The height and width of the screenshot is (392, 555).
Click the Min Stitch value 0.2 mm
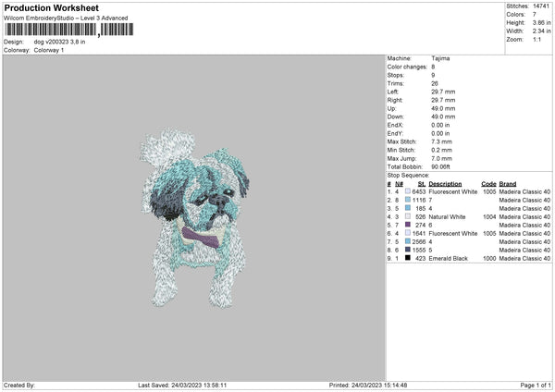click(x=441, y=151)
